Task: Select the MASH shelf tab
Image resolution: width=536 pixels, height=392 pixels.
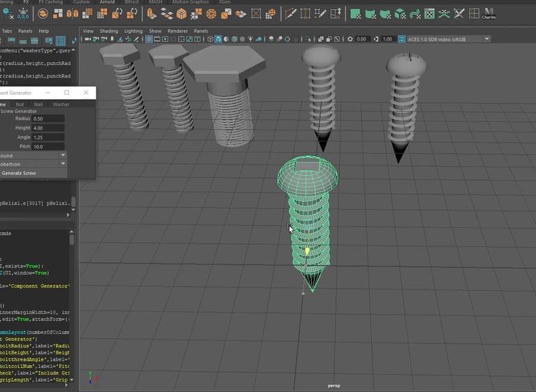Action: [x=156, y=2]
